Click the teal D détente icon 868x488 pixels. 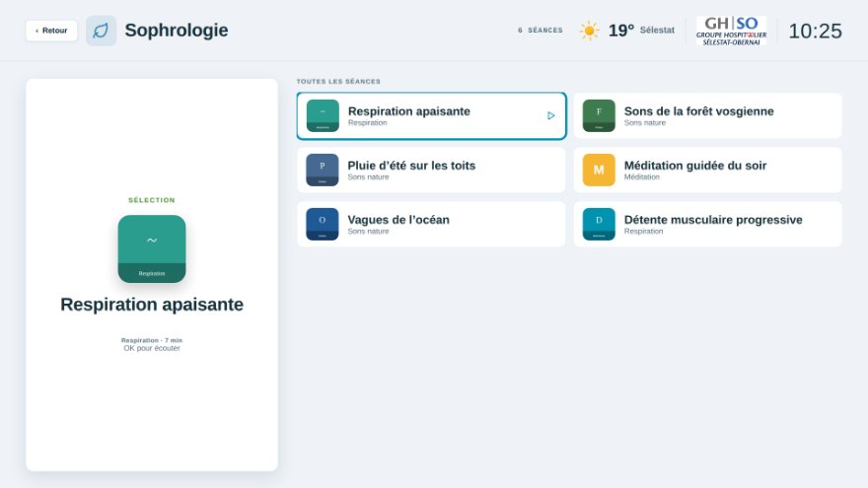tap(599, 224)
